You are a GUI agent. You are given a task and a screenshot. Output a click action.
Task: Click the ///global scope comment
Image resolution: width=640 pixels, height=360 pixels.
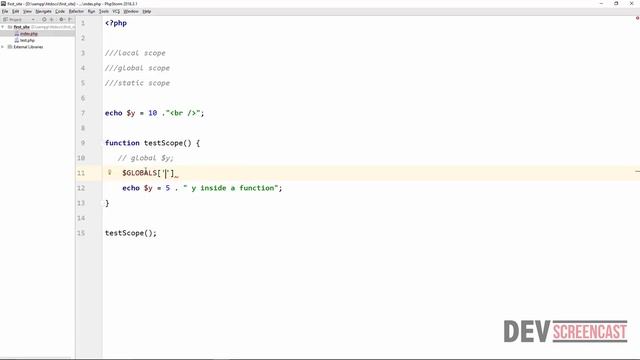click(x=137, y=68)
